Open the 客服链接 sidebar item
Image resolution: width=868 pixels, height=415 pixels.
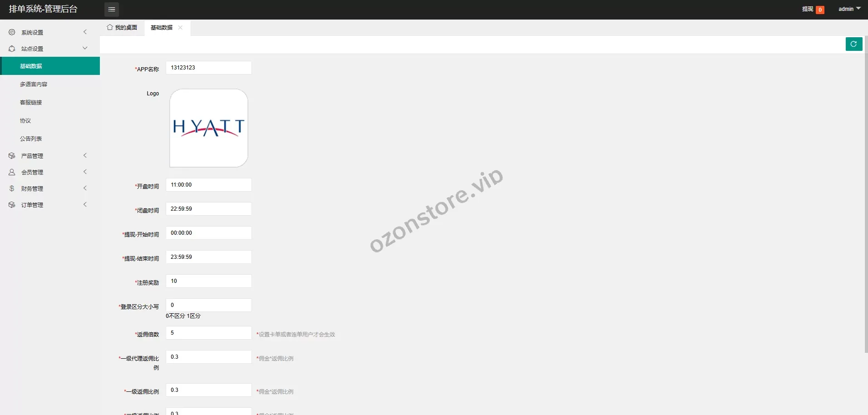pyautogui.click(x=31, y=103)
